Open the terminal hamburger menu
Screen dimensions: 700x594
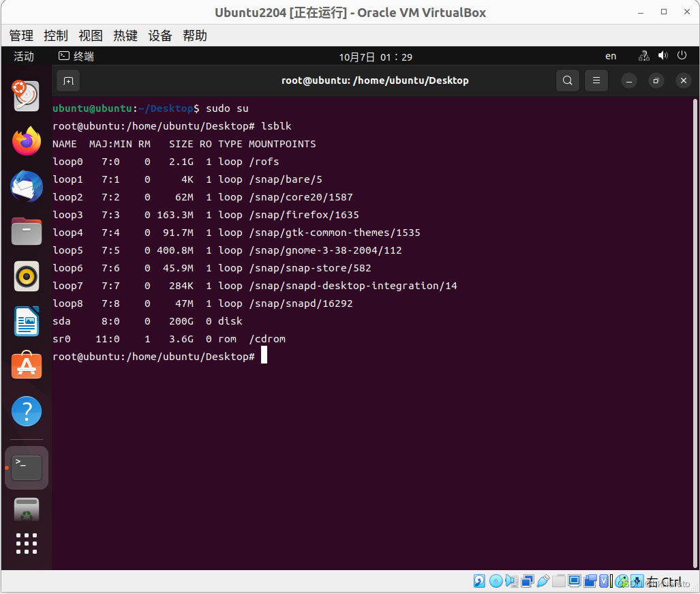point(596,80)
